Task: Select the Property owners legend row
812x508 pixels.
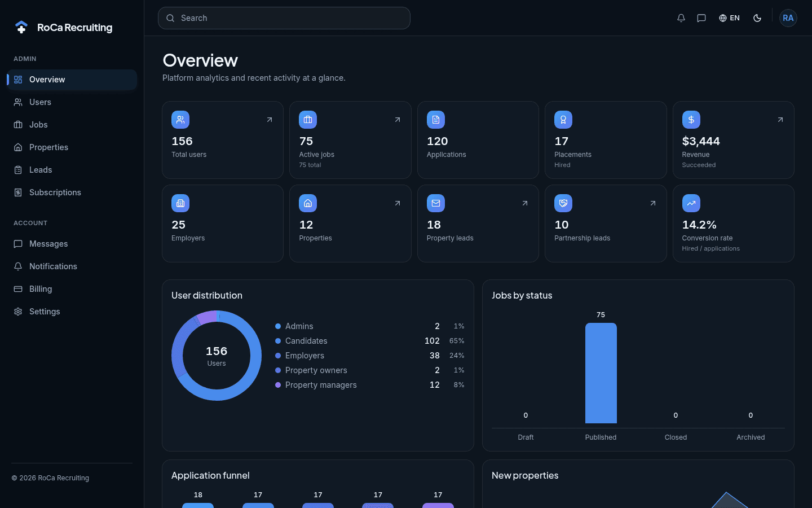Action: click(x=370, y=370)
